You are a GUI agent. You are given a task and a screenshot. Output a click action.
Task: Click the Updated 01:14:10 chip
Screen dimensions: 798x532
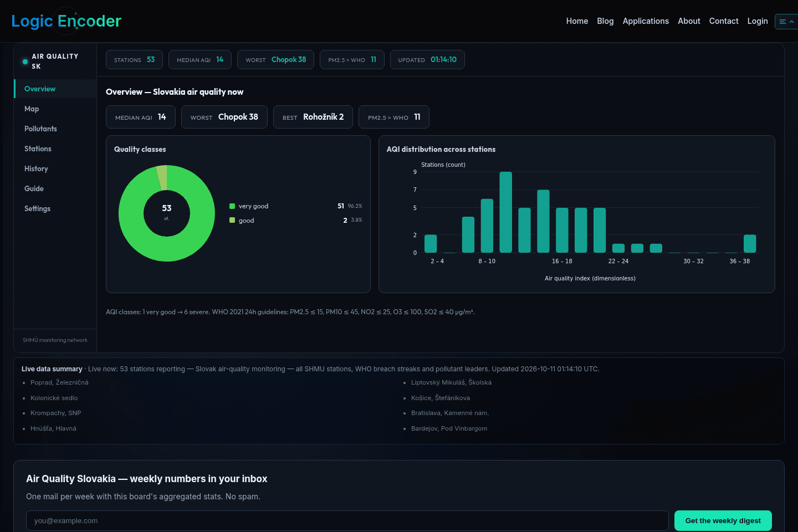pos(427,60)
